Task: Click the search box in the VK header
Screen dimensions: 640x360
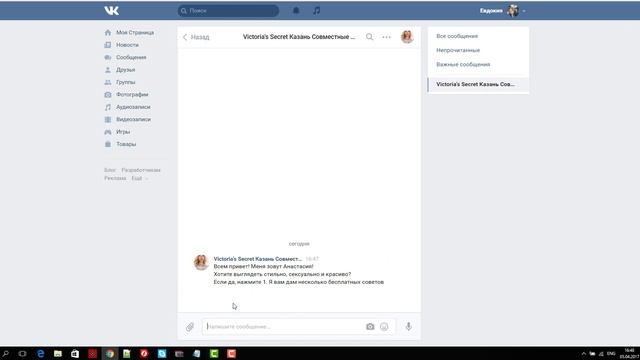Action: pos(228,11)
